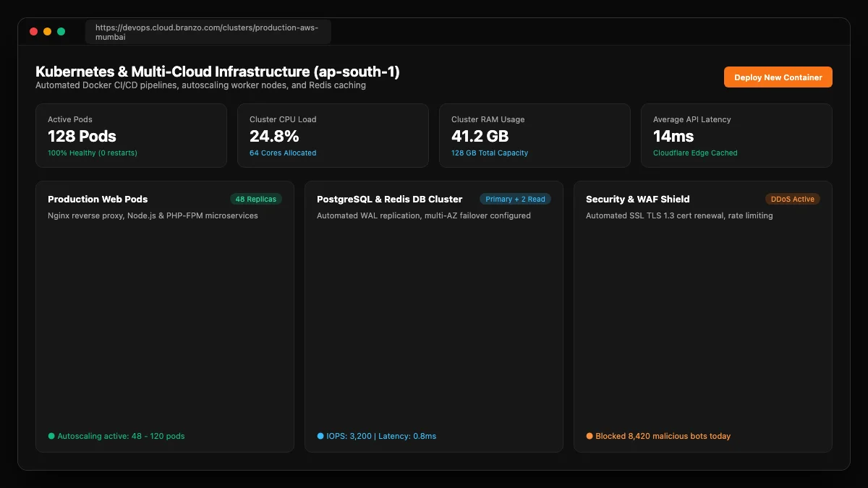Viewport: 868px width, 488px height.
Task: Select the DDoS Active badge
Action: coord(793,199)
